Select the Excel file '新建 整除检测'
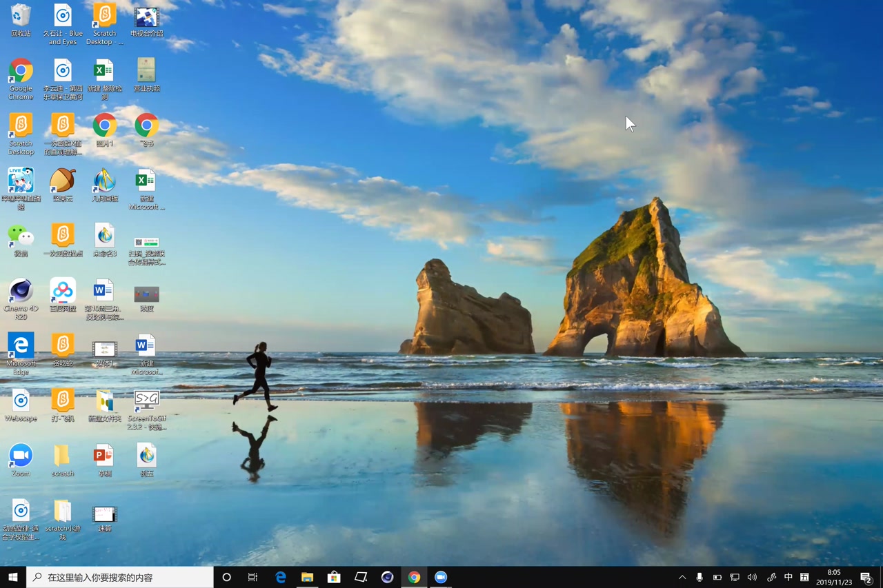Screen dimensions: 883x588 pyautogui.click(x=104, y=79)
